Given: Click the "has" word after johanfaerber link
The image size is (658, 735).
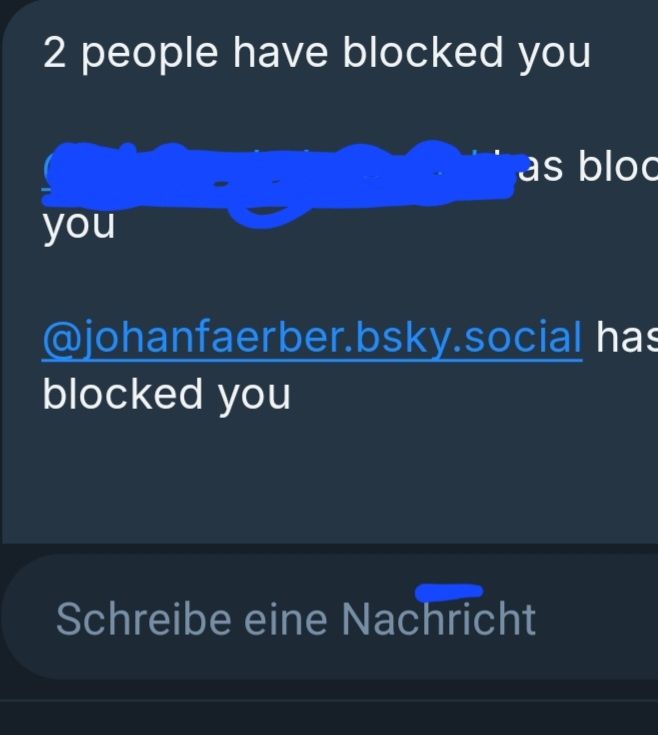Looking at the screenshot, I should [627, 338].
